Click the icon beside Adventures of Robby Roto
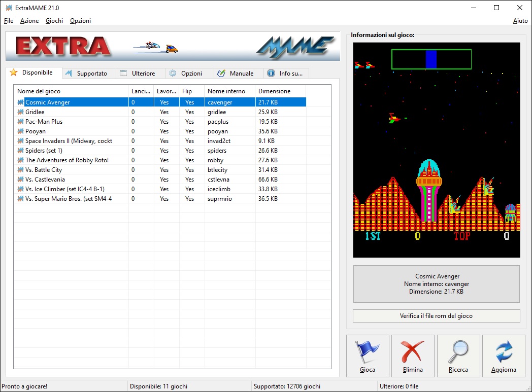 (x=21, y=160)
